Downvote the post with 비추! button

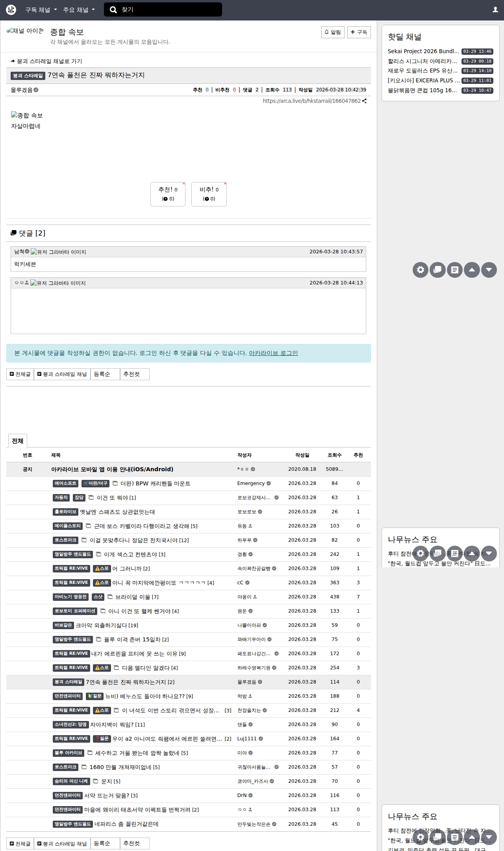point(209,194)
